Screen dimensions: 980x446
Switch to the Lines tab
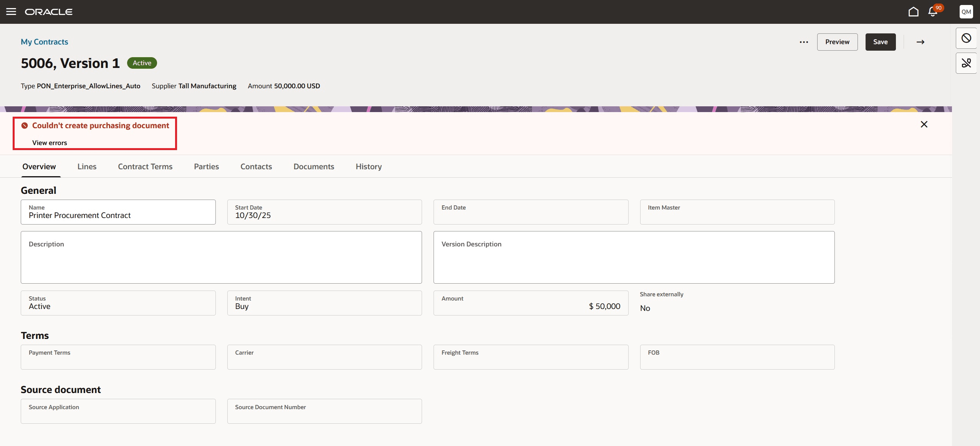click(87, 167)
